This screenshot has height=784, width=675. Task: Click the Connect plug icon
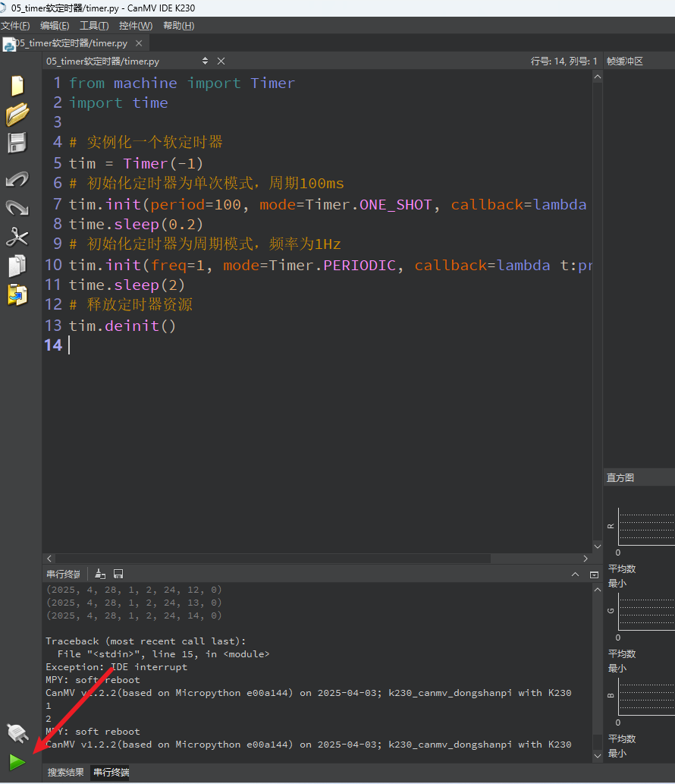[x=17, y=733]
